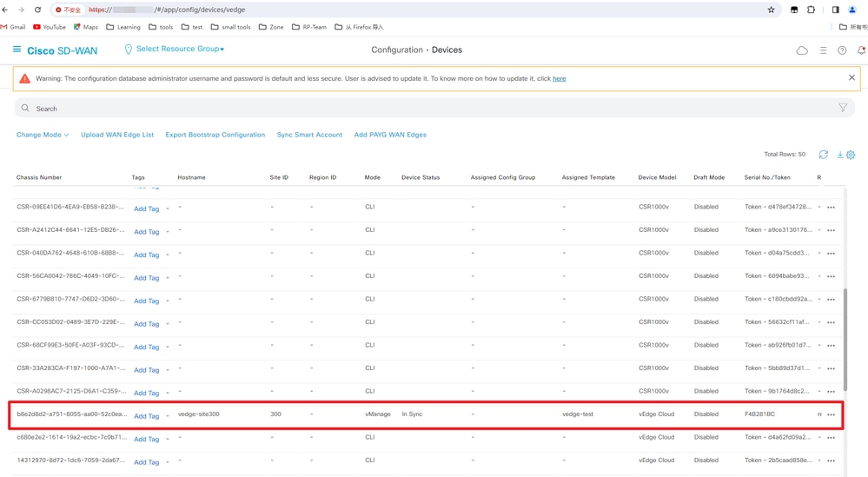Open the Change Mode dropdown
Image resolution: width=868 pixels, height=477 pixels.
point(43,135)
